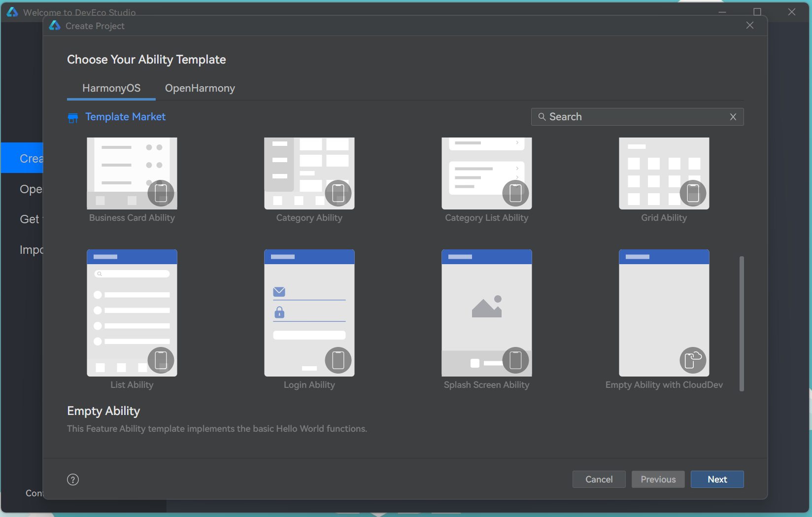Go back with the Previous button

[658, 480]
